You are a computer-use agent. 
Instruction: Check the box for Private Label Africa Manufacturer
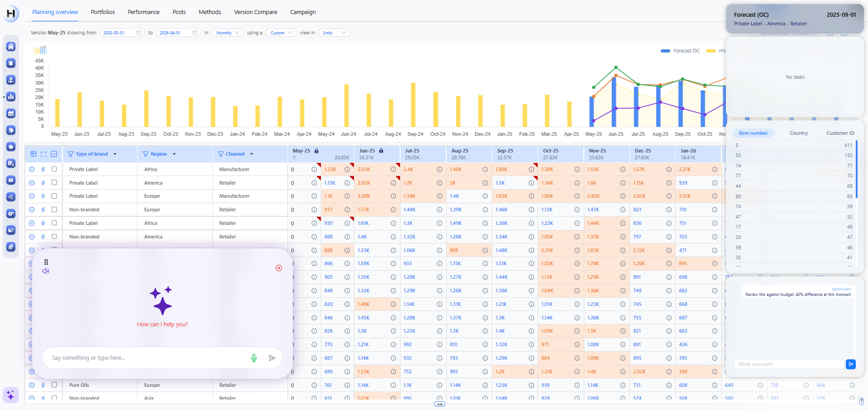click(x=54, y=169)
